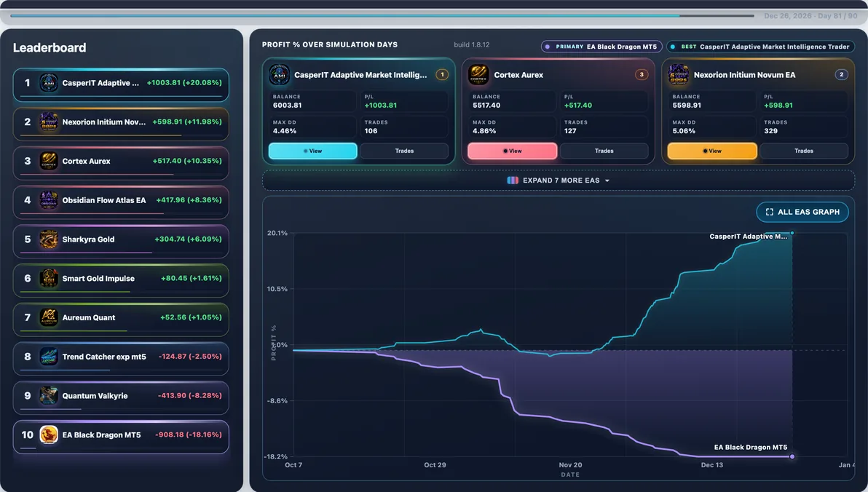Screen dimensions: 868x492
Task: Select leaderboard row 6 Smart Gold Impulse
Action: pos(121,281)
